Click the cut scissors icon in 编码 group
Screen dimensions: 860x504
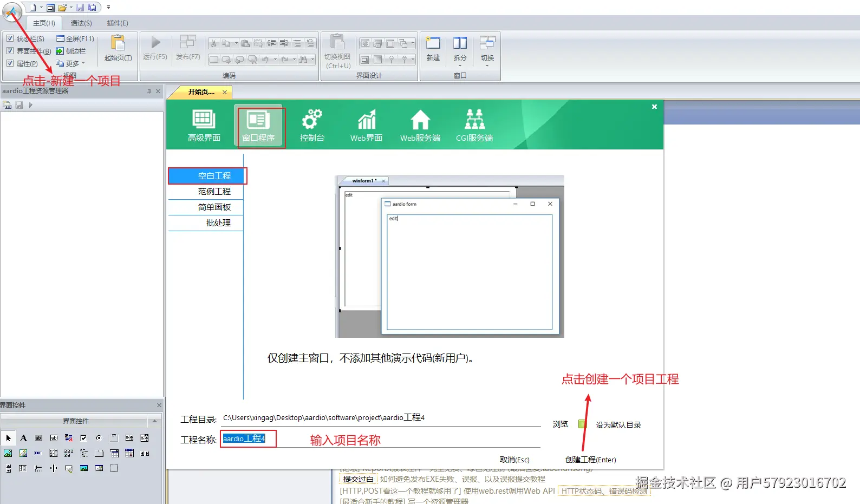(x=213, y=43)
